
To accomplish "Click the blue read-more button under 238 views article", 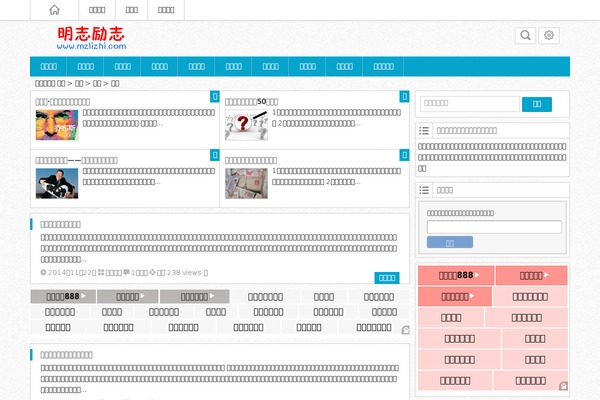I will click(x=387, y=278).
